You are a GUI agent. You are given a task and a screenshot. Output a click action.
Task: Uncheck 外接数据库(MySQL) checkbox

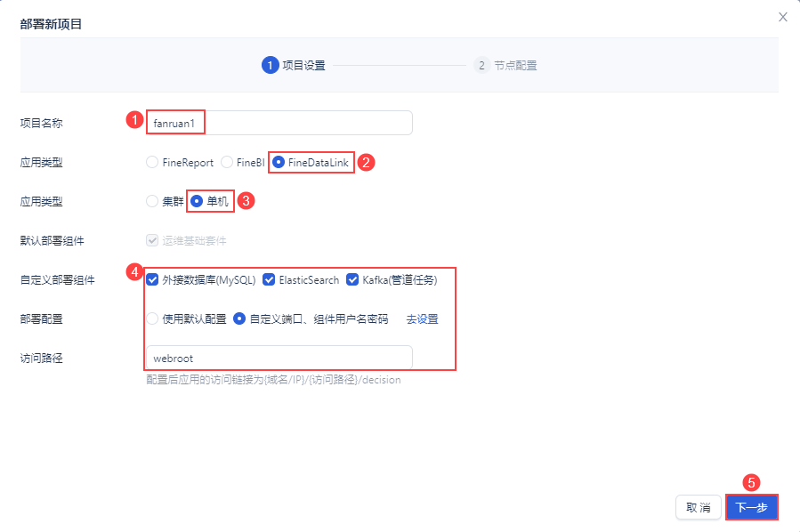coord(152,279)
